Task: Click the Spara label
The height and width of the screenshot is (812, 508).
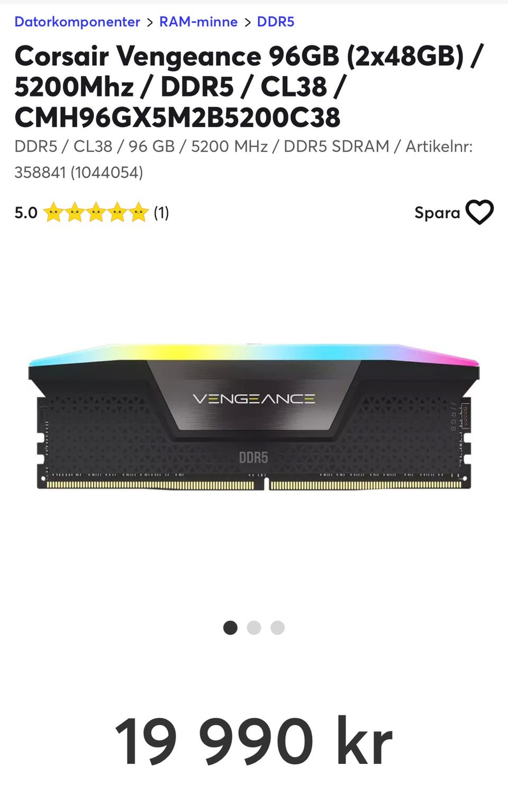Action: click(437, 212)
